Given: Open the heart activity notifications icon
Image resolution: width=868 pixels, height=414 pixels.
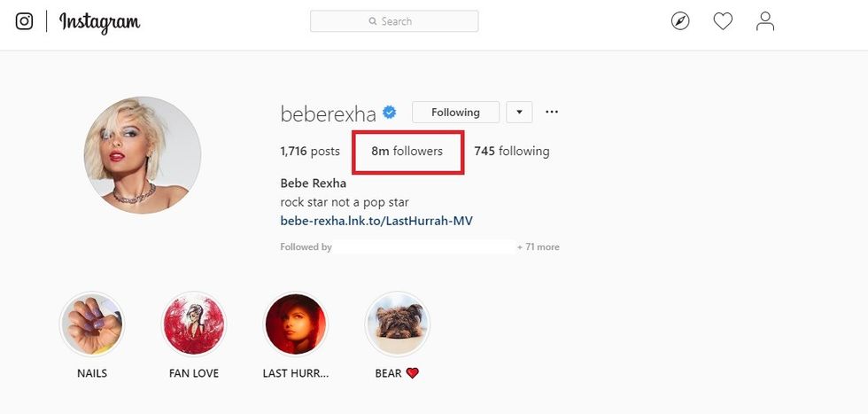Looking at the screenshot, I should (x=723, y=21).
